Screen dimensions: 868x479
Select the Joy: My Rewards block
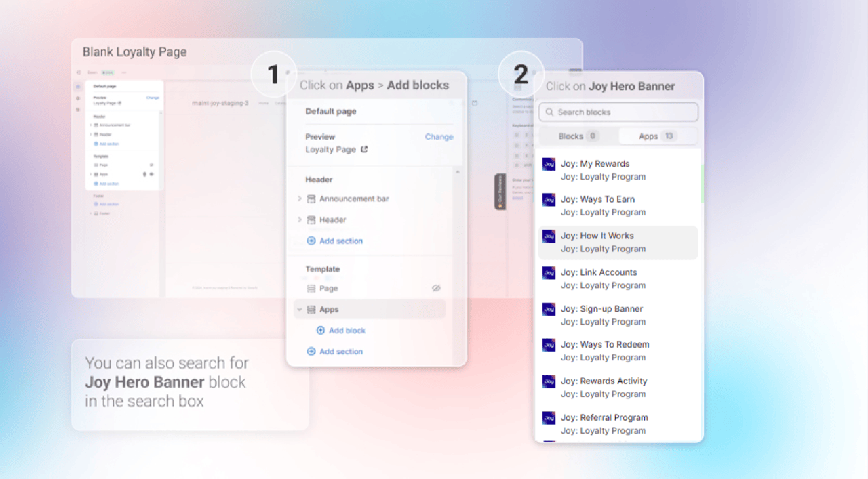click(618, 170)
